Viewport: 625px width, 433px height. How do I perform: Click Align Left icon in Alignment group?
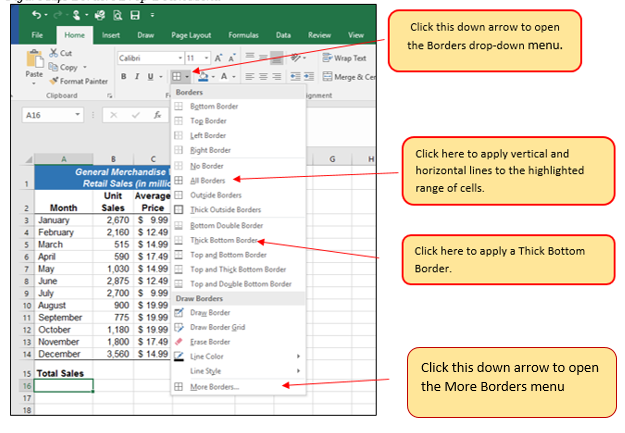tap(250, 76)
